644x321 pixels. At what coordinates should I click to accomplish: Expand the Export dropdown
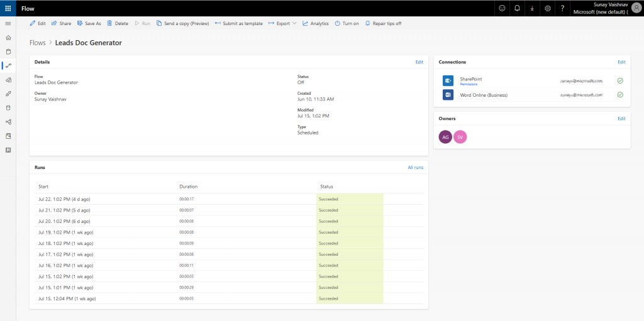pyautogui.click(x=282, y=23)
